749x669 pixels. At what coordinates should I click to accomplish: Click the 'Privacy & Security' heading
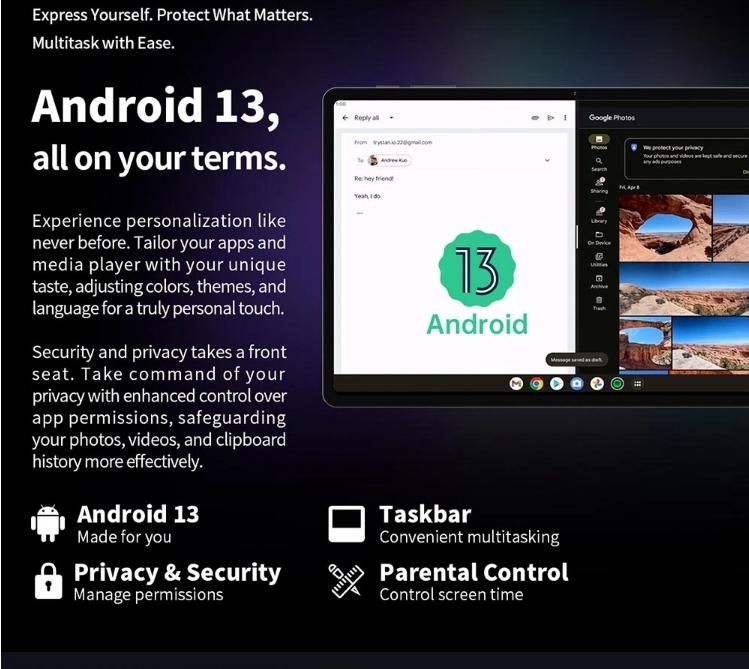pos(177,573)
